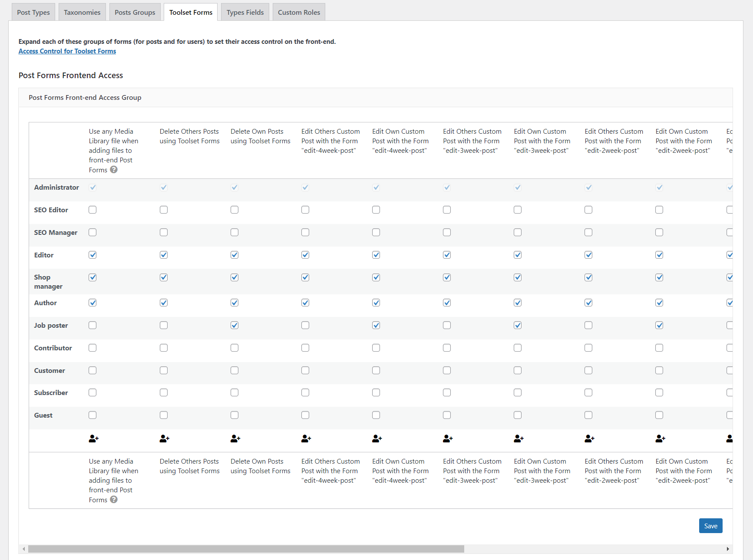The height and width of the screenshot is (560, 753).
Task: Click the Shop manager role label
Action: pos(48,282)
